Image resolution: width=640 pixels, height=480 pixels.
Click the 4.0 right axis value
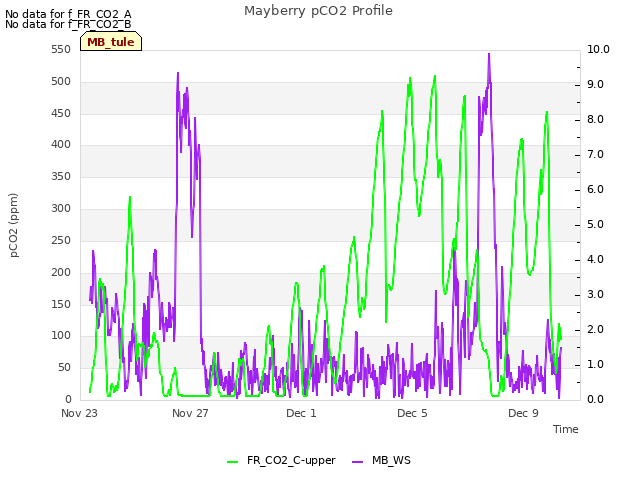click(x=596, y=260)
